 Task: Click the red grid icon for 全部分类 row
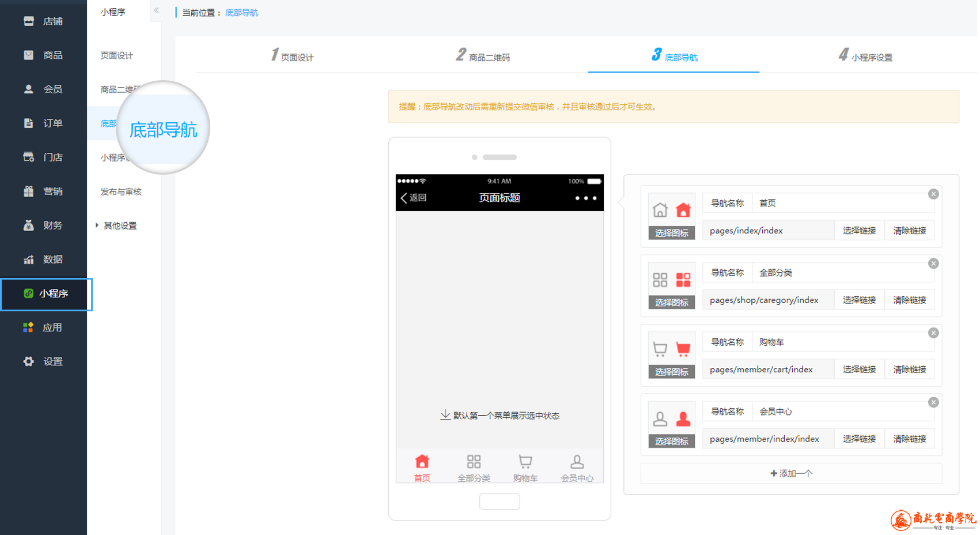[683, 280]
